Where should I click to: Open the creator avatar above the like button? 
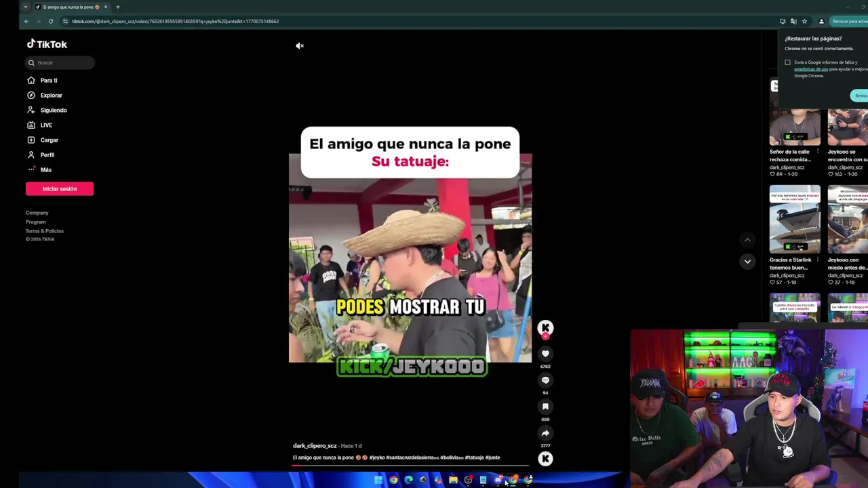point(545,328)
